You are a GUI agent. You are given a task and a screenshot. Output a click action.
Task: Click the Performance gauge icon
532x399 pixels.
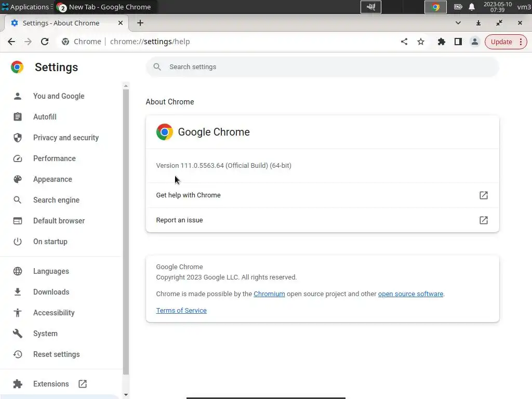pyautogui.click(x=18, y=158)
